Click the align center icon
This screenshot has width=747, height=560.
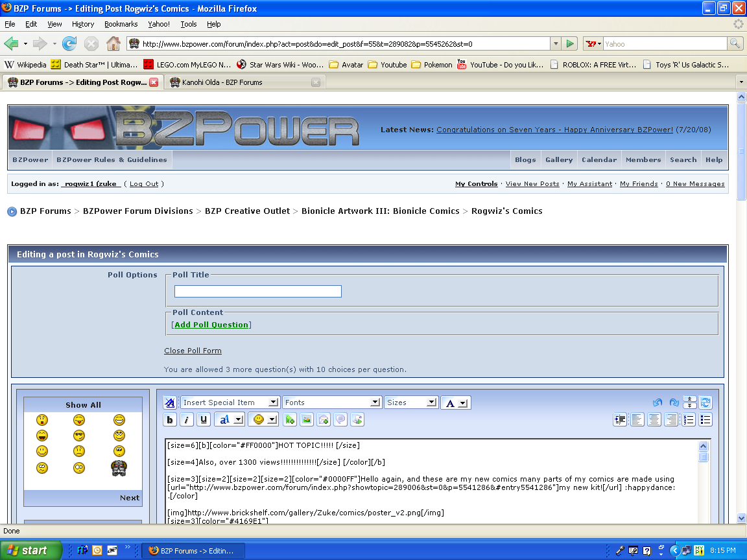[654, 419]
